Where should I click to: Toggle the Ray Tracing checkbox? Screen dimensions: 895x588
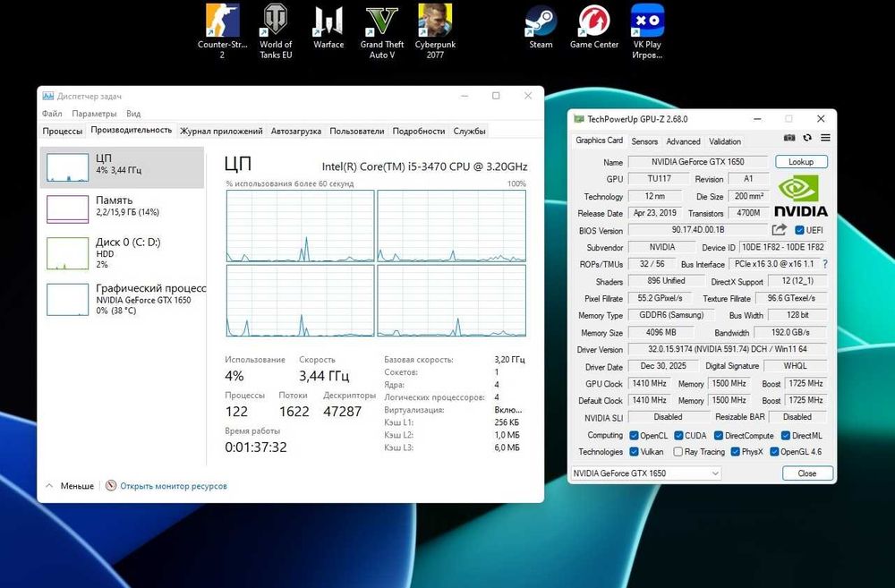(678, 452)
